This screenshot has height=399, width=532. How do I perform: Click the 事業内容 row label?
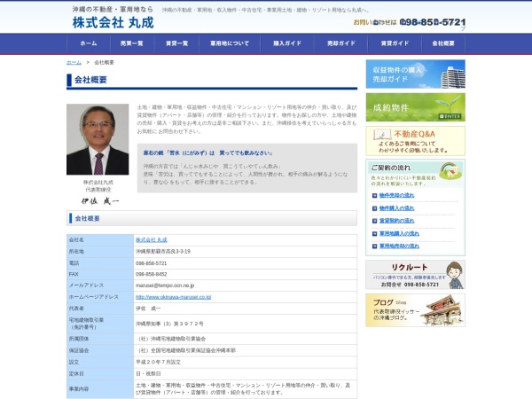79,389
